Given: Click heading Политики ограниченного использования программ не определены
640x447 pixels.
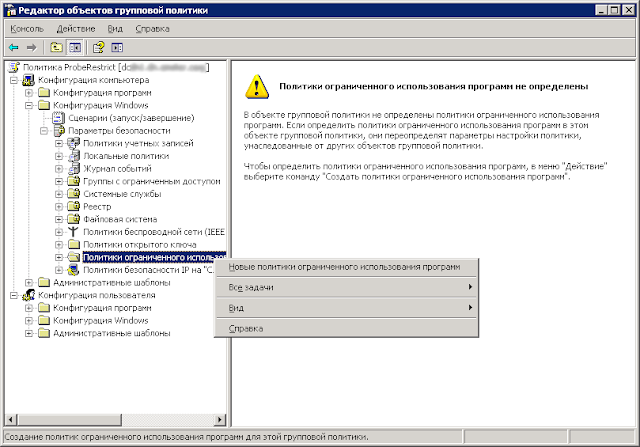Looking at the screenshot, I should point(433,87).
